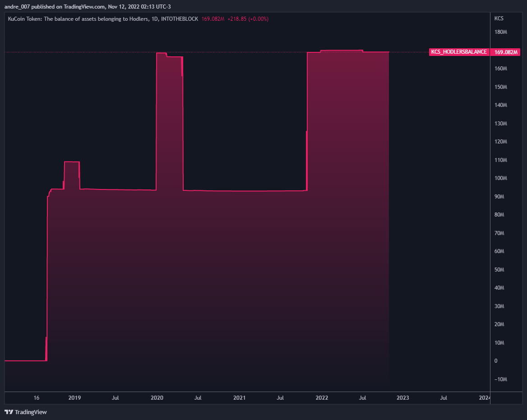The image size is (527, 420).
Task: Click the 2024 label on time axis
Action: pos(484,398)
